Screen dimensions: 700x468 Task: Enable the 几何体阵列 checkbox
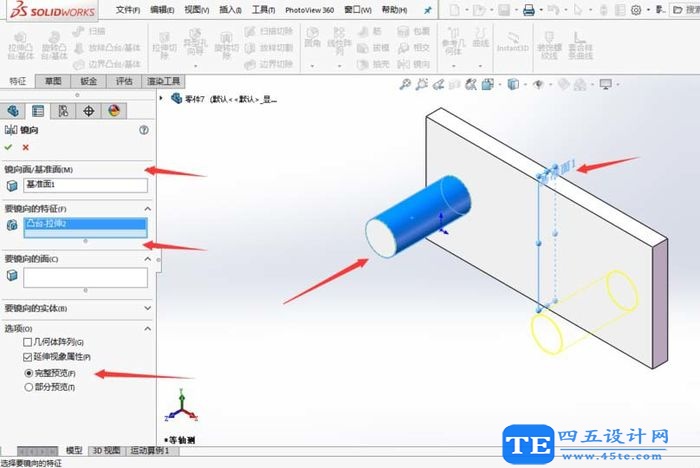tap(27, 342)
